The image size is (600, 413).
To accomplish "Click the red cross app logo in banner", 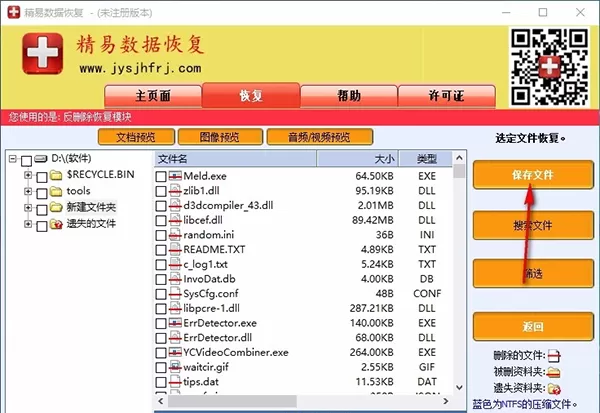I will pyautogui.click(x=42, y=53).
